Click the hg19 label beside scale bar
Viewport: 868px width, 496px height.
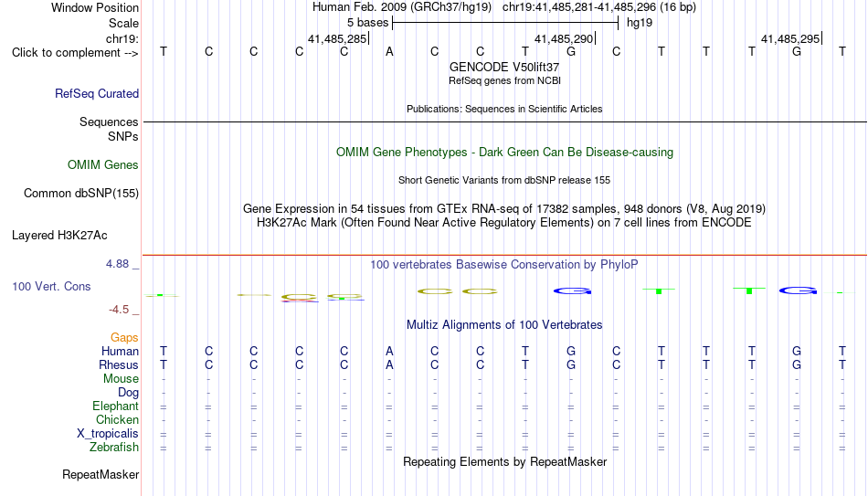click(640, 23)
